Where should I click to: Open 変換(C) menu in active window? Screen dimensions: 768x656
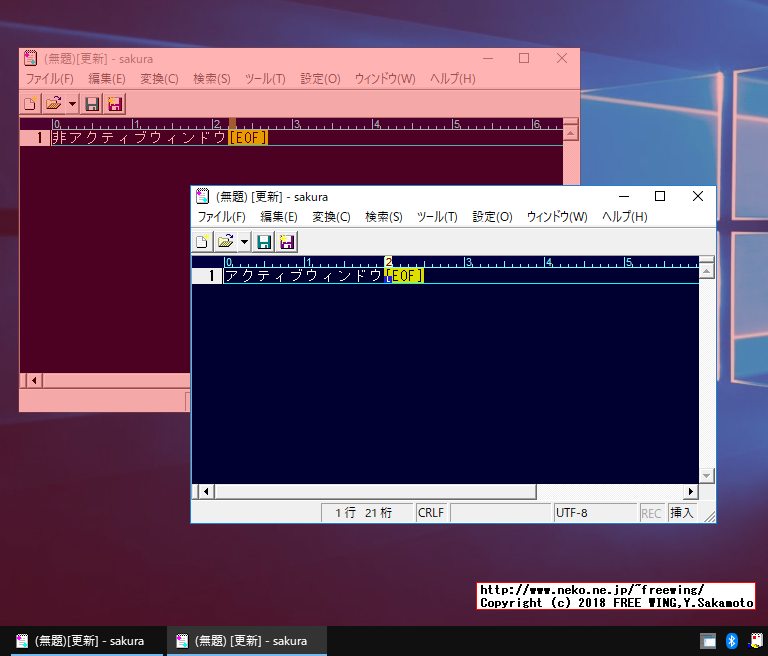pyautogui.click(x=331, y=217)
